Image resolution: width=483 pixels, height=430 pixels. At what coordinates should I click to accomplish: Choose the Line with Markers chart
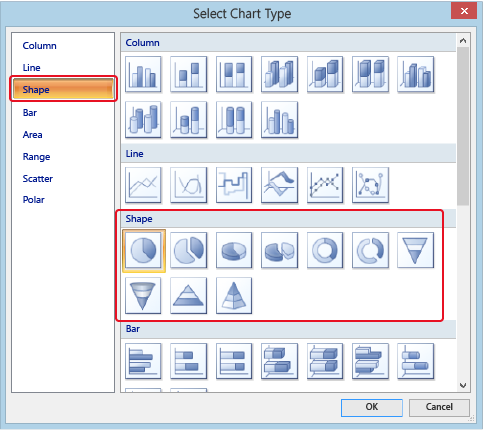(x=325, y=185)
